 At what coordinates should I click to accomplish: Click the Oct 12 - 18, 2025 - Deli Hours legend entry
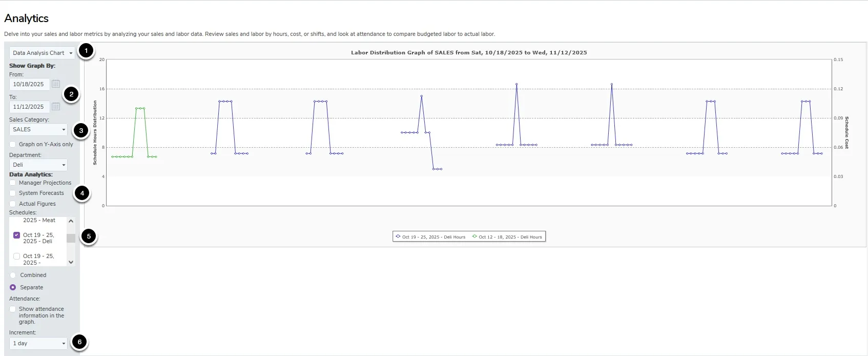click(x=507, y=237)
